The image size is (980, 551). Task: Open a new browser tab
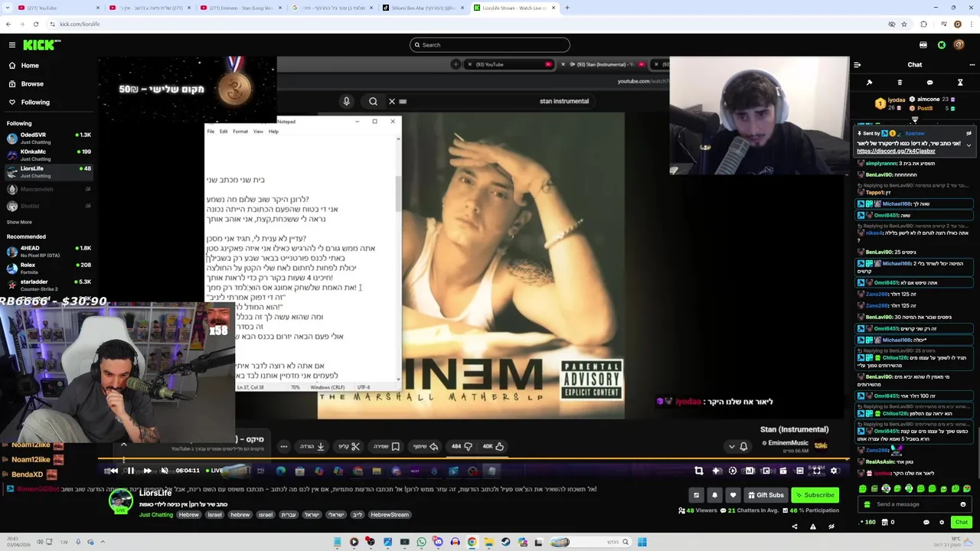[566, 8]
